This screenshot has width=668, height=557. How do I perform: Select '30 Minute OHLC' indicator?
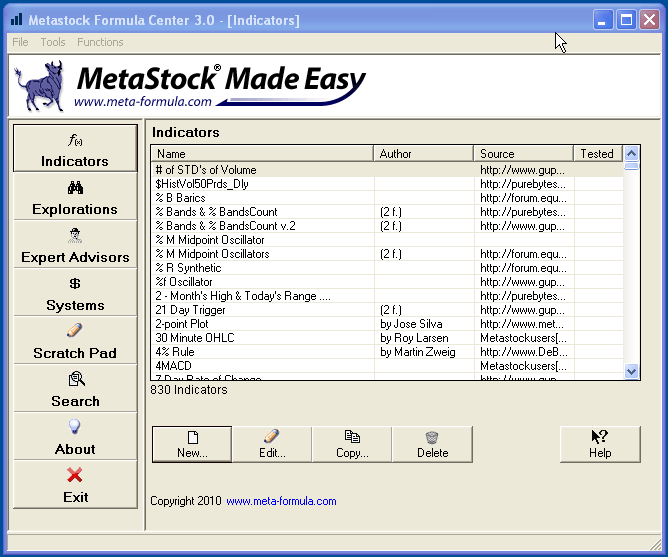click(x=387, y=338)
